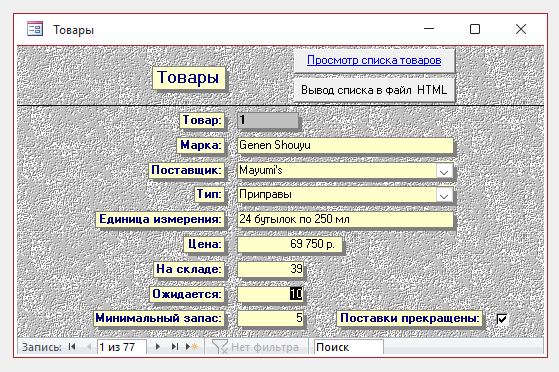The image size is (559, 372).
Task: Click the record number box 1 из 77
Action: (122, 347)
